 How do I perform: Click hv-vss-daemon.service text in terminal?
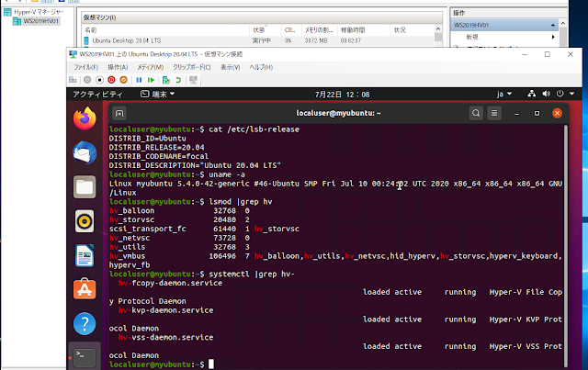tap(165, 337)
